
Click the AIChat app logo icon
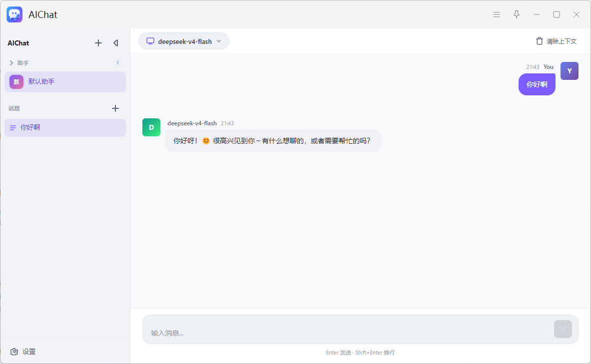pyautogui.click(x=14, y=14)
